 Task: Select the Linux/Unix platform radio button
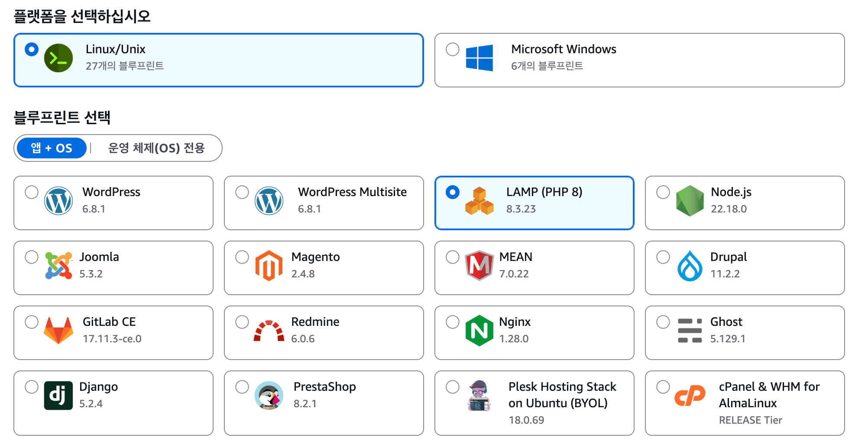click(x=32, y=49)
